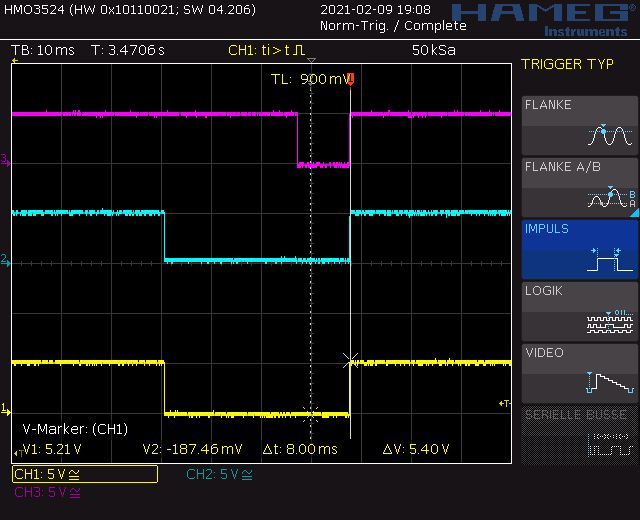Click the serial bus icon in SERIELLE BUSSE
The width and height of the screenshot is (640, 520).
coord(610,444)
